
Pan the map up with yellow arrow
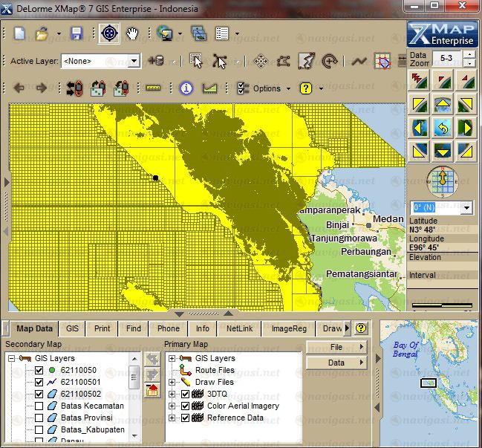tap(443, 104)
